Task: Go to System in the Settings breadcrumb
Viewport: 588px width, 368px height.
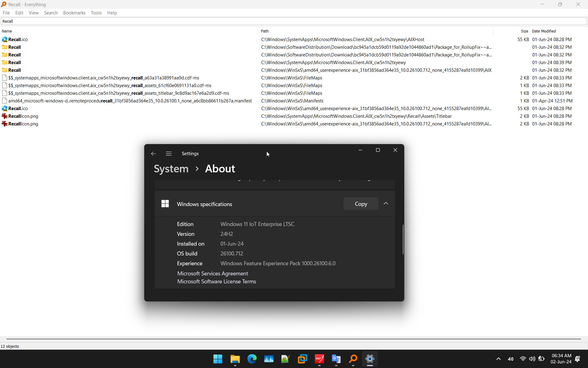Action: pos(171,169)
